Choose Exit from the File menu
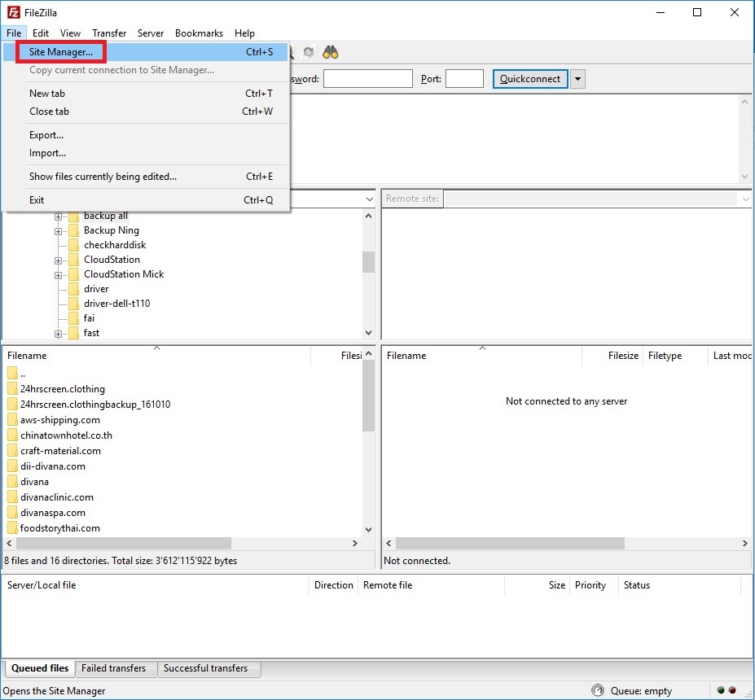This screenshot has width=755, height=700. pyautogui.click(x=146, y=200)
